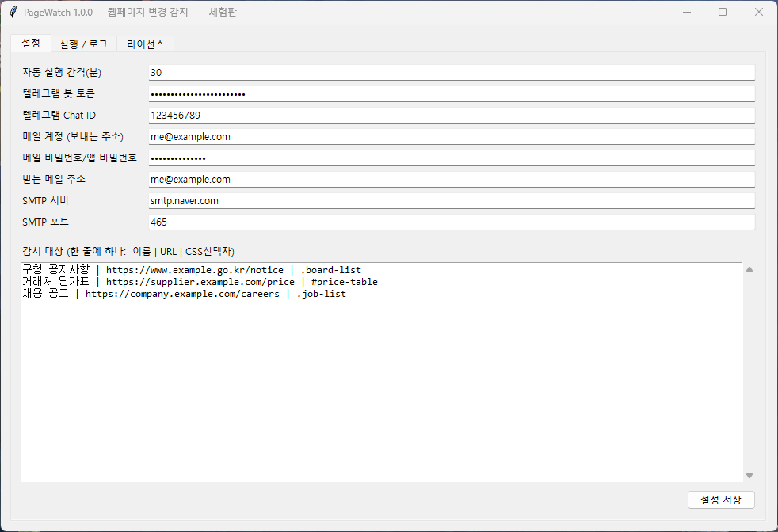The image size is (778, 532).
Task: Click the 자동 실행 간격(분) field
Action: tap(452, 72)
